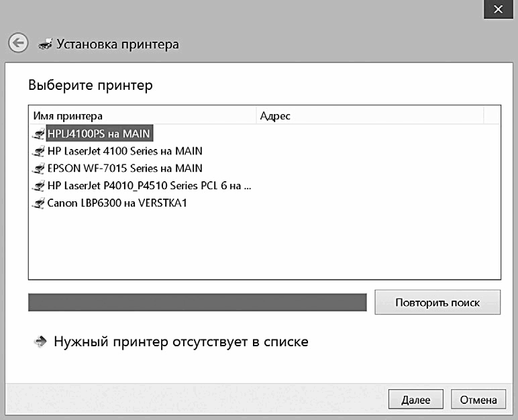Click the search progress bar
Viewport: 518px width, 420px height.
tap(197, 302)
